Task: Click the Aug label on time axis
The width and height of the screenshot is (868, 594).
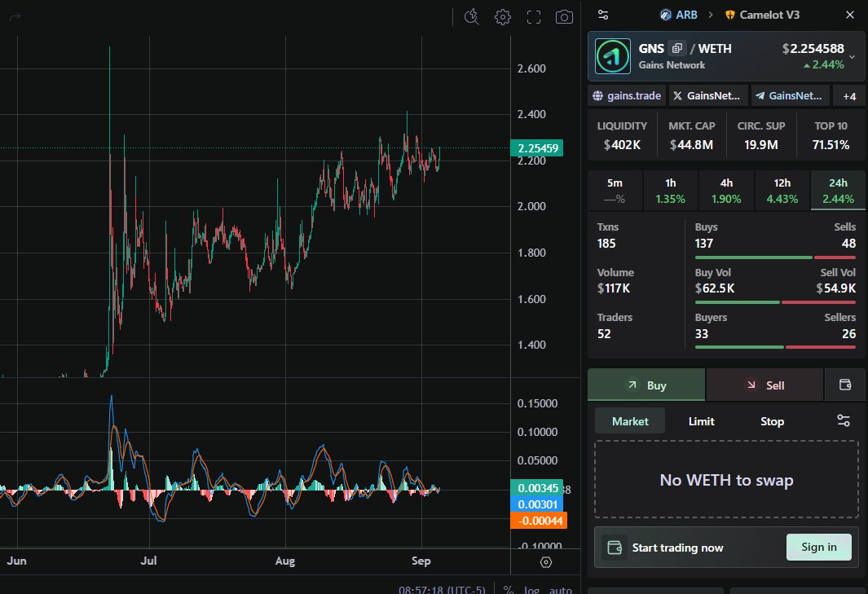Action: (x=285, y=561)
